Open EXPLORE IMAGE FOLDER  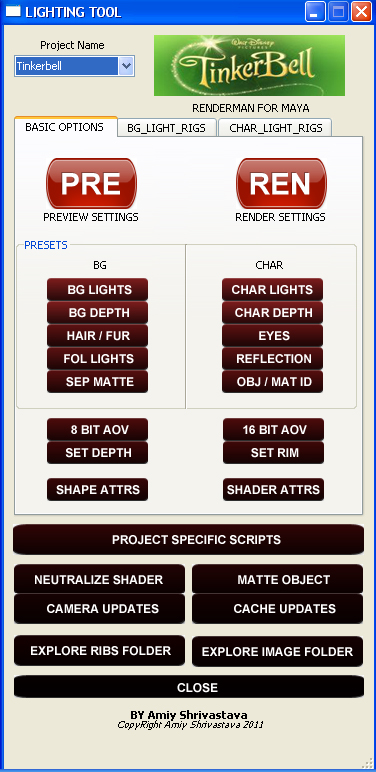278,651
